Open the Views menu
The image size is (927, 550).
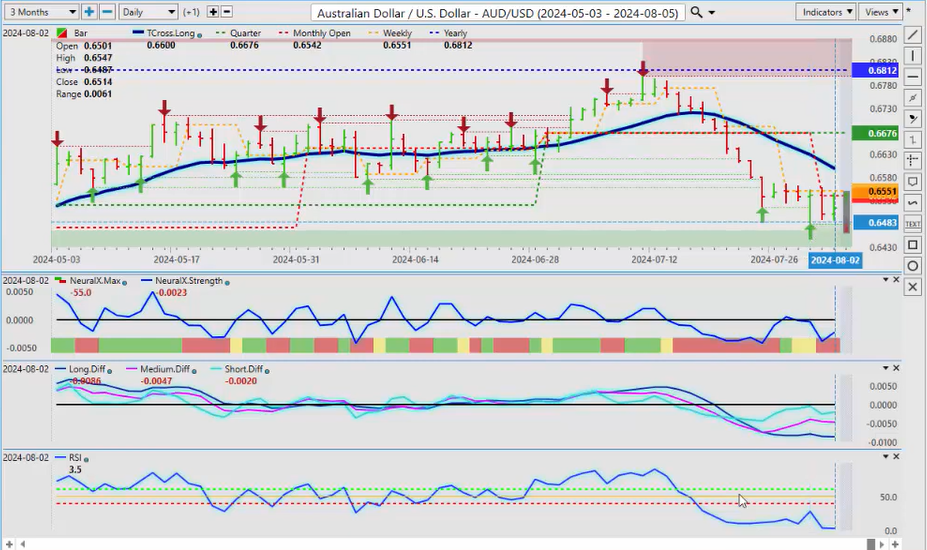coord(880,12)
